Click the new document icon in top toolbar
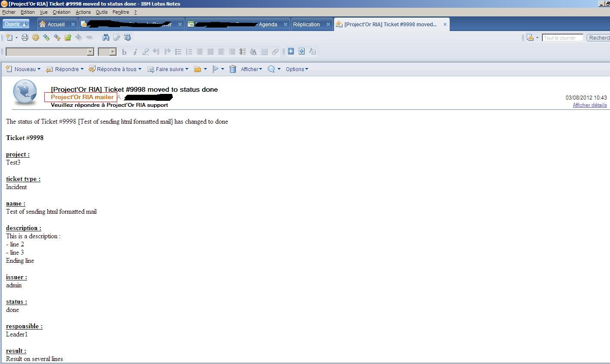610x364 pixels. (9, 37)
